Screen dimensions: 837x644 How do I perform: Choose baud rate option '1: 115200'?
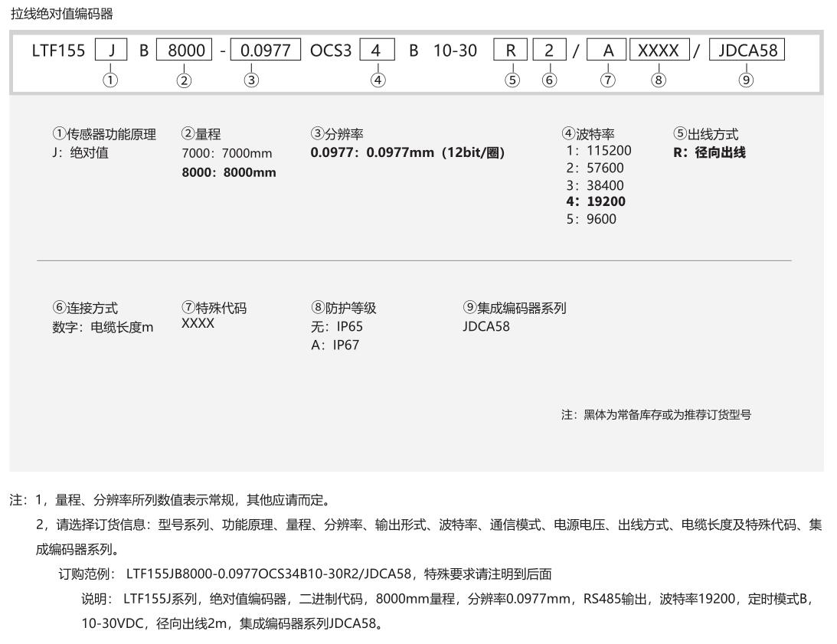598,151
